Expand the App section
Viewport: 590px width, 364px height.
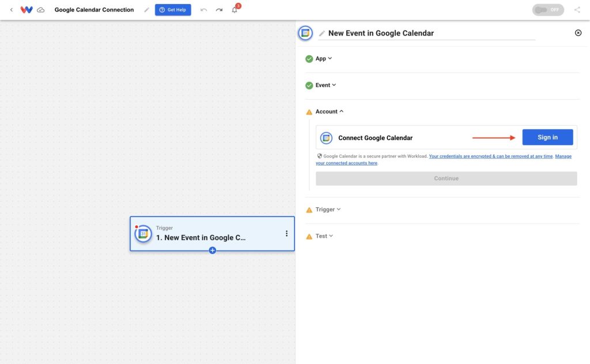324,59
